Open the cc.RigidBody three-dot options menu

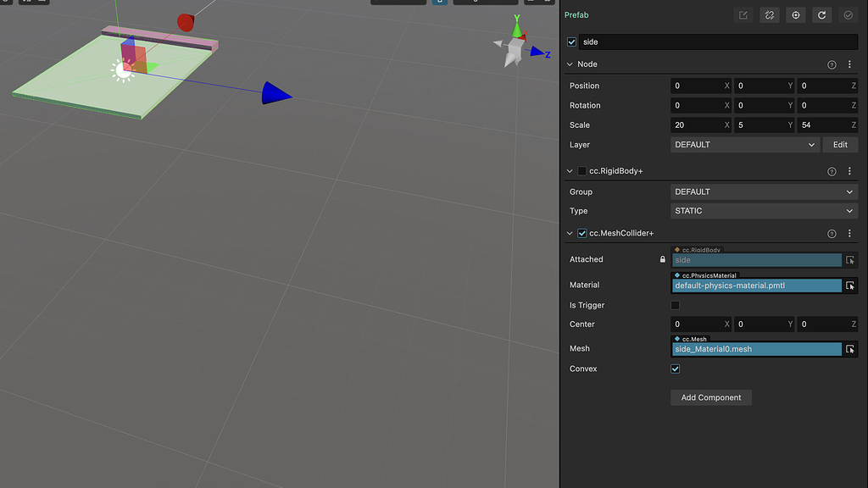click(850, 170)
